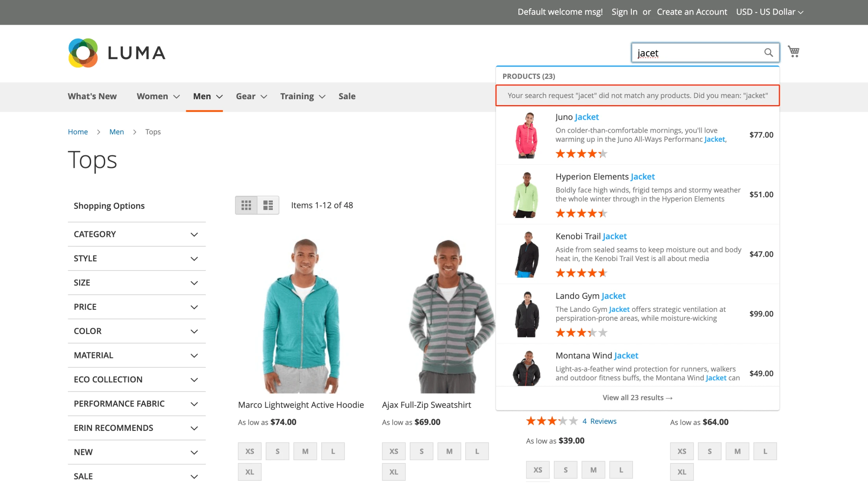Click the Sign In link
This screenshot has width=868, height=491.
point(624,12)
